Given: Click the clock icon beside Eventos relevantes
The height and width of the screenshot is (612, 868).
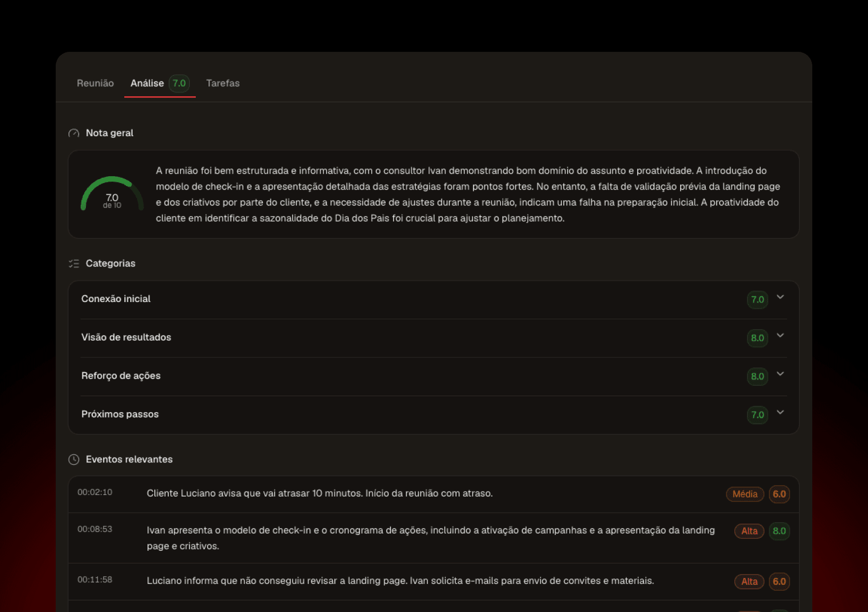Looking at the screenshot, I should pyautogui.click(x=74, y=459).
